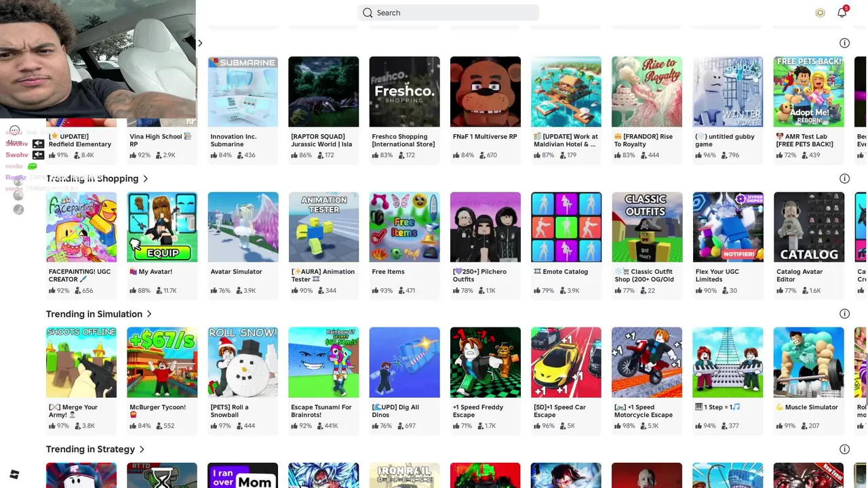868x488 pixels.
Task: Open My Avatar! Equip thumbnail
Action: [x=162, y=227]
